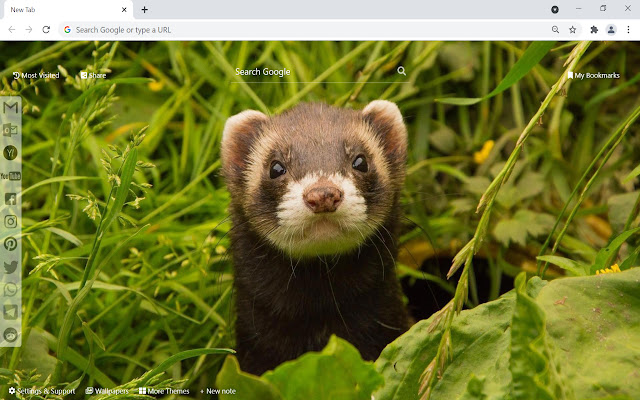Open the Facebook shortcut in the sidebar
Image resolution: width=640 pixels, height=400 pixels.
pos(11,199)
